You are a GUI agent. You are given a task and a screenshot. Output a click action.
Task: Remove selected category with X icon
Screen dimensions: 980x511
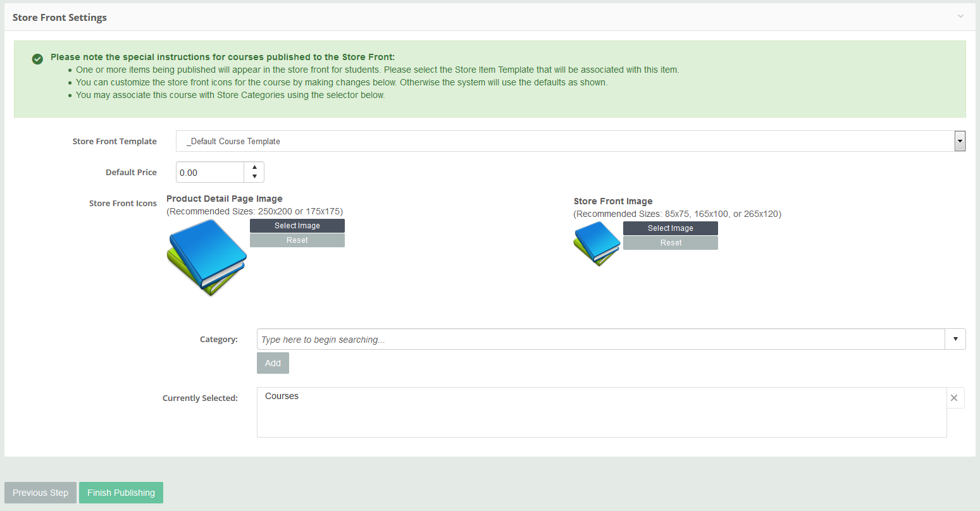(x=954, y=398)
